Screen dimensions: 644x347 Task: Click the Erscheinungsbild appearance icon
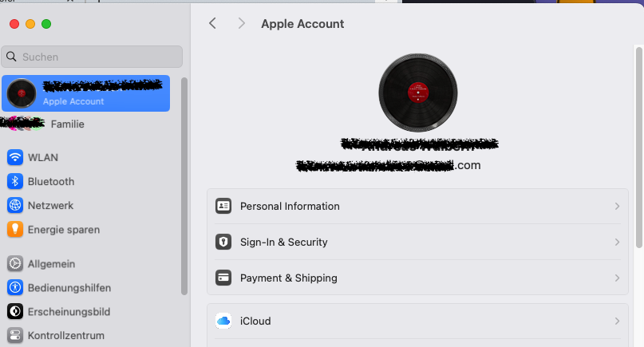[x=15, y=311]
